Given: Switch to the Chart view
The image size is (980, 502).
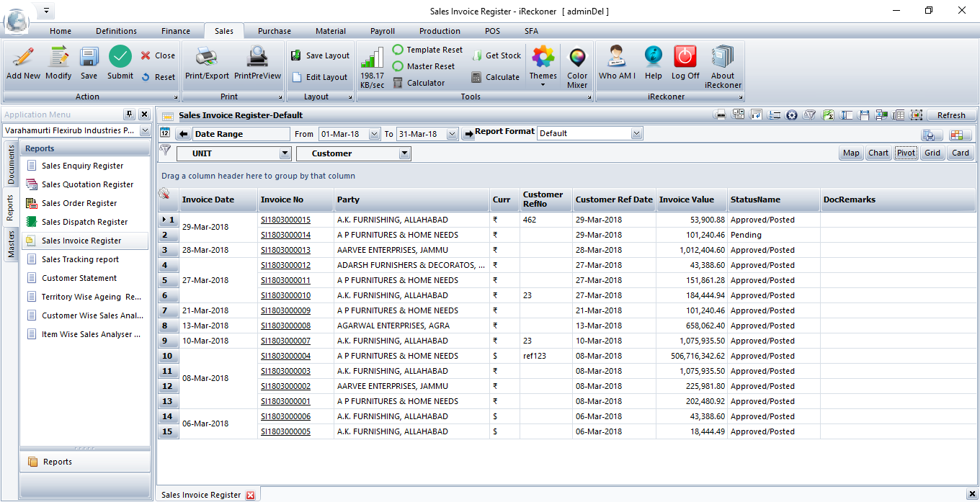Looking at the screenshot, I should pyautogui.click(x=878, y=153).
